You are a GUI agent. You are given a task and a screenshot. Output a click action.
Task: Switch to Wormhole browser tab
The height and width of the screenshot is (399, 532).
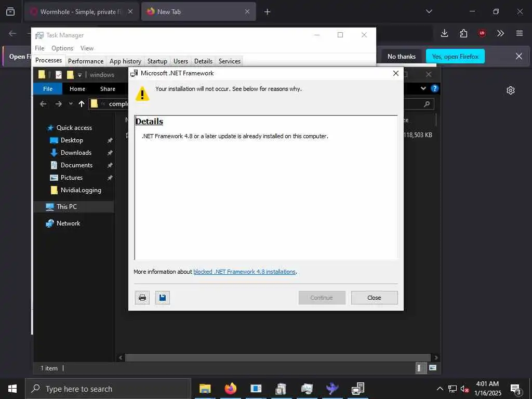pos(82,12)
